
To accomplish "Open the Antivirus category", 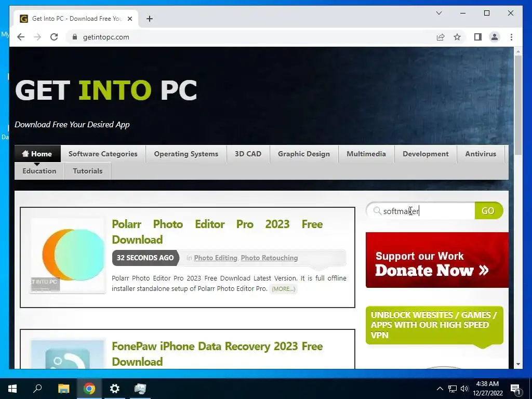I will (481, 154).
